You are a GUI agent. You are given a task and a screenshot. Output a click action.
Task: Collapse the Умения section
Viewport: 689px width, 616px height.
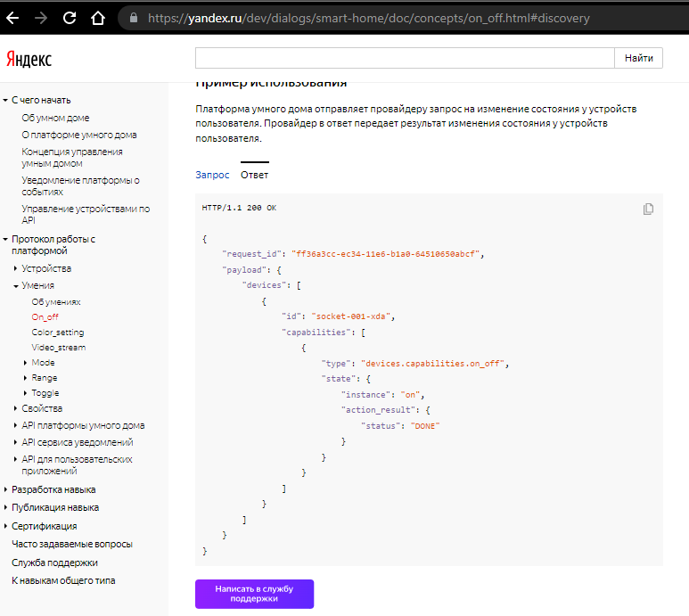point(16,286)
